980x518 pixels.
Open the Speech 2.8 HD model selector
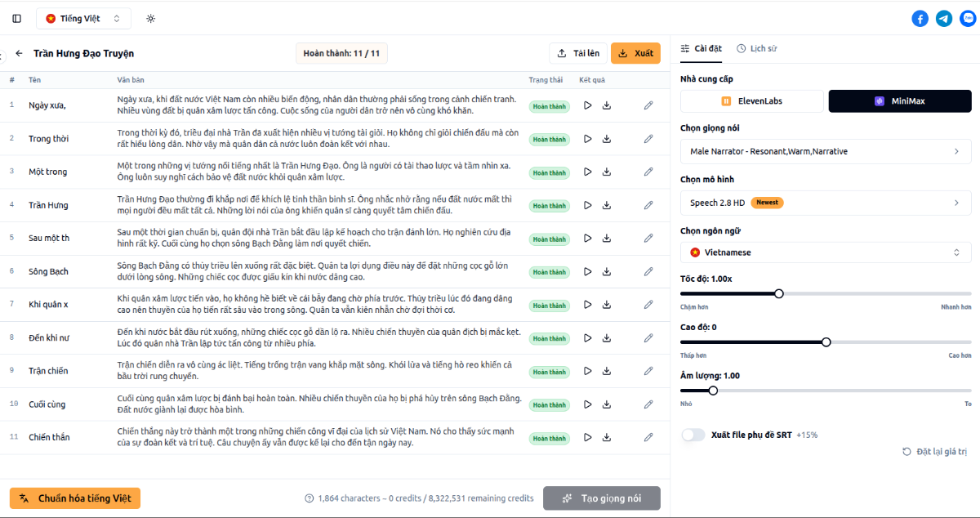(x=826, y=203)
